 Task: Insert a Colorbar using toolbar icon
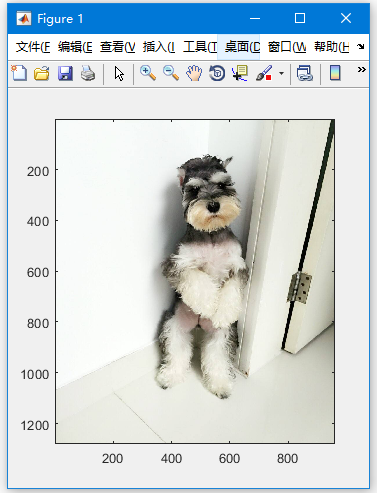[335, 73]
